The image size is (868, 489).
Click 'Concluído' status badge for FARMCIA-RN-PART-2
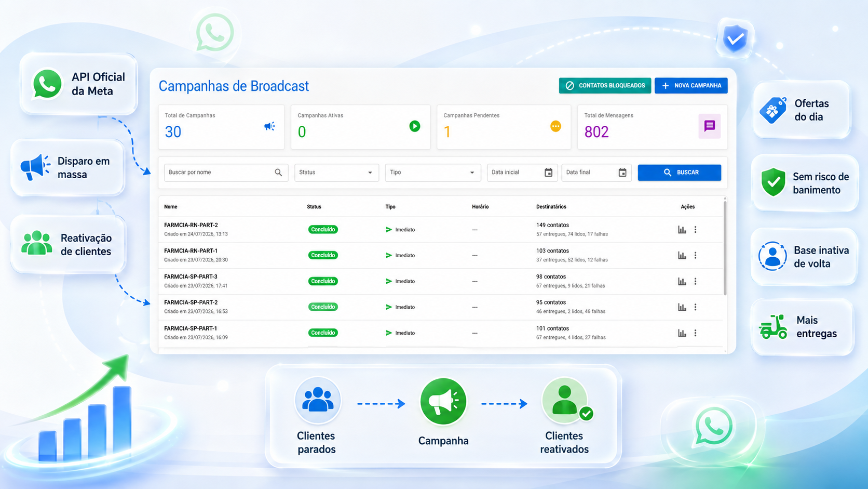pyautogui.click(x=323, y=230)
